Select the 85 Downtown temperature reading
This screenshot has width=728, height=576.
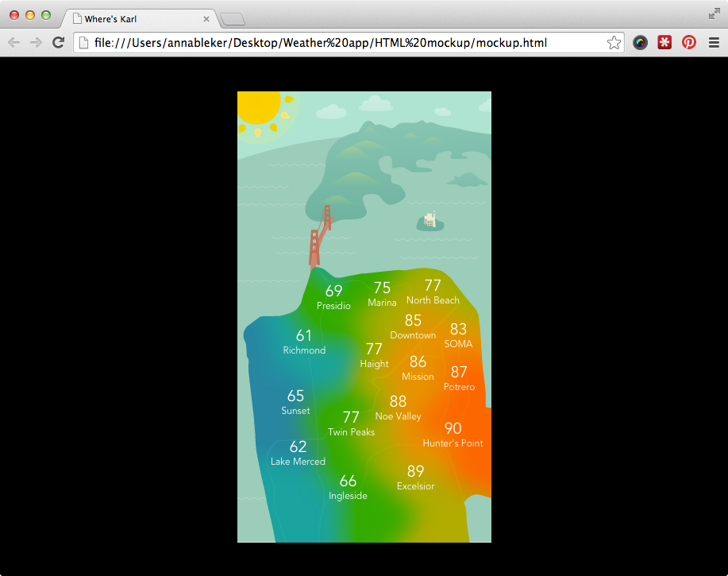tap(413, 326)
